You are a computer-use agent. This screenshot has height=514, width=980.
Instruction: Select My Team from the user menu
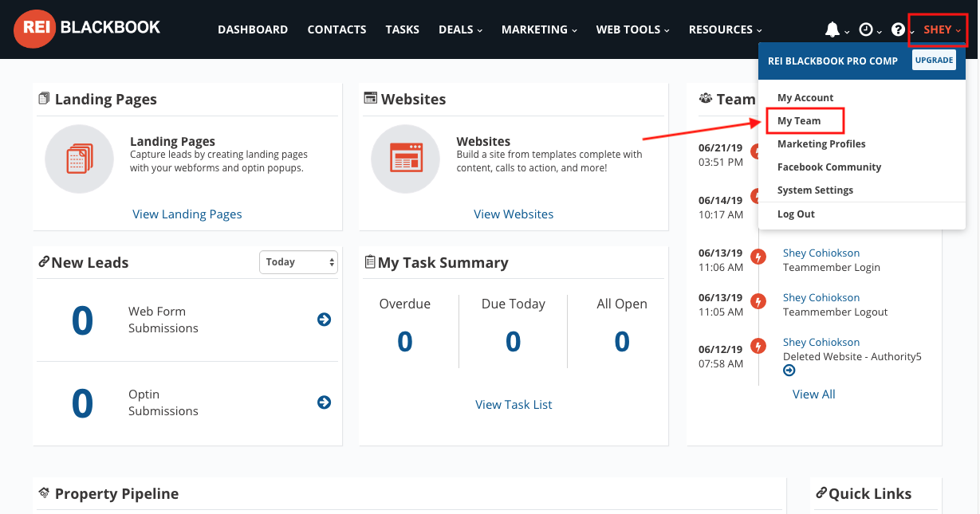pos(799,121)
